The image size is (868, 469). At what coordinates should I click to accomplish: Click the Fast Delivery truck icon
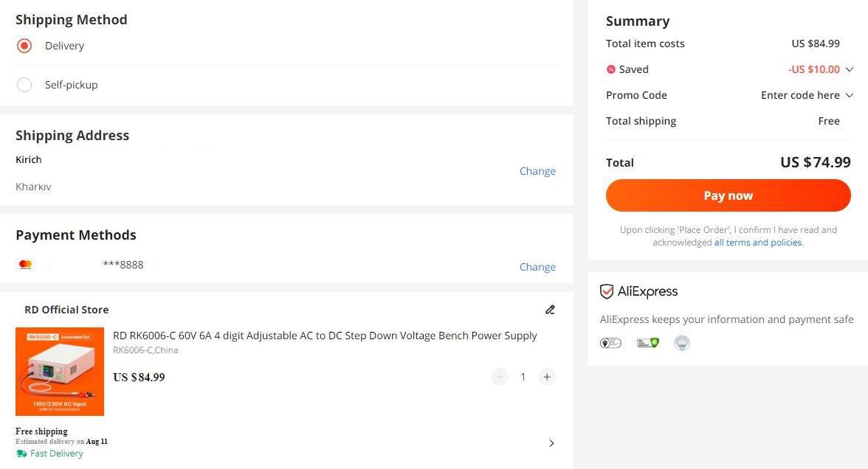(x=21, y=454)
